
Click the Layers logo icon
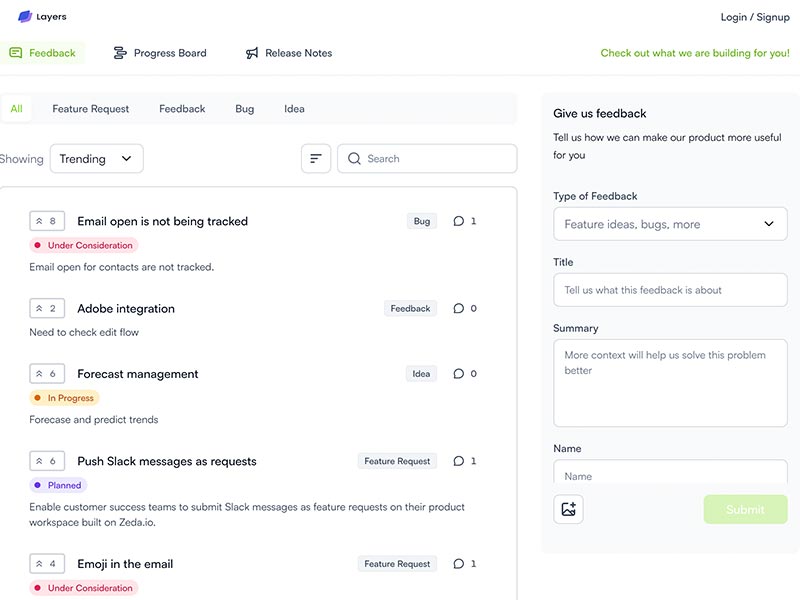(25, 17)
